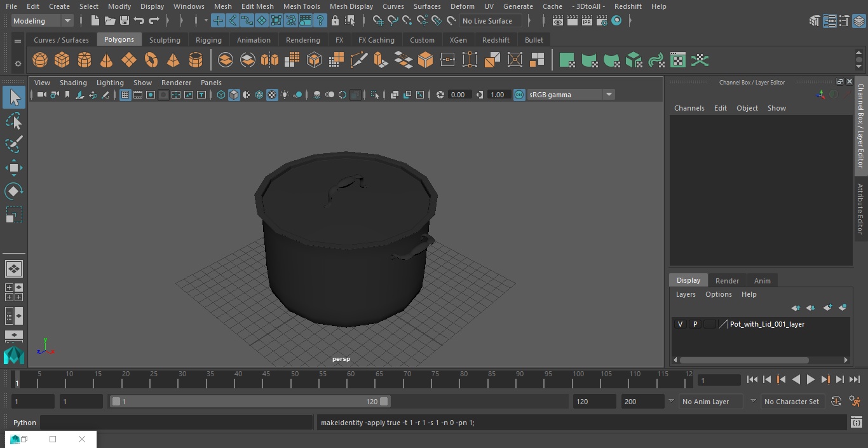
Task: Click the Play backwards button
Action: [796, 379]
